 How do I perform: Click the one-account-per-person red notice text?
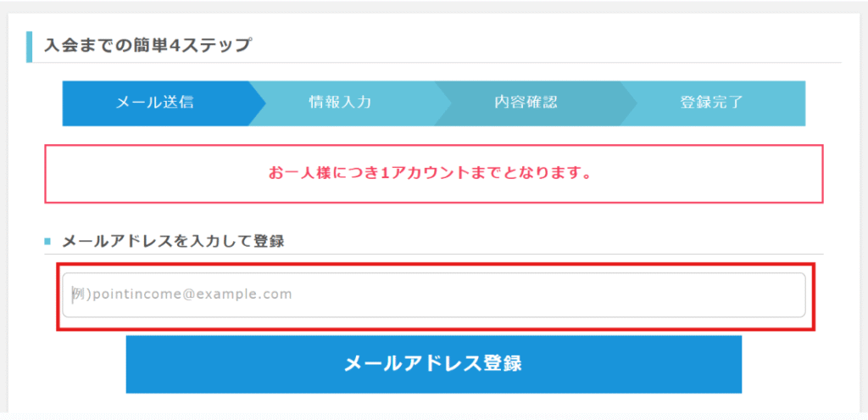(429, 173)
